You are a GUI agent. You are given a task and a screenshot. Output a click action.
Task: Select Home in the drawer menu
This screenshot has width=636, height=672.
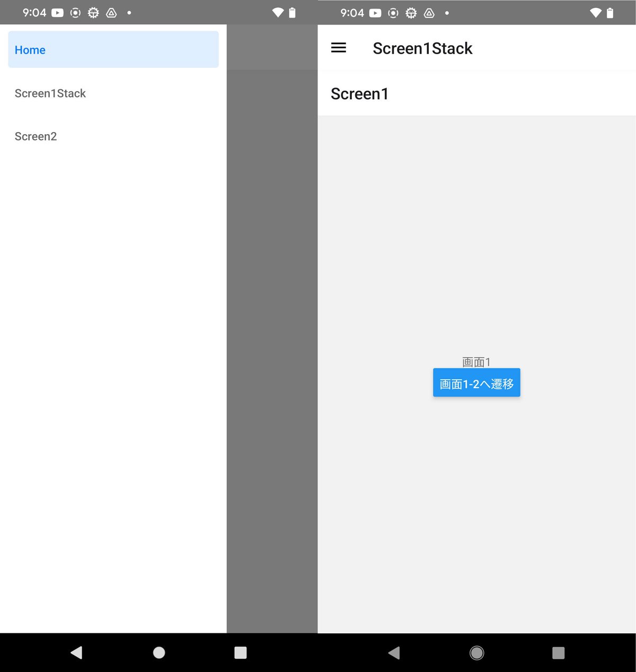(x=113, y=49)
